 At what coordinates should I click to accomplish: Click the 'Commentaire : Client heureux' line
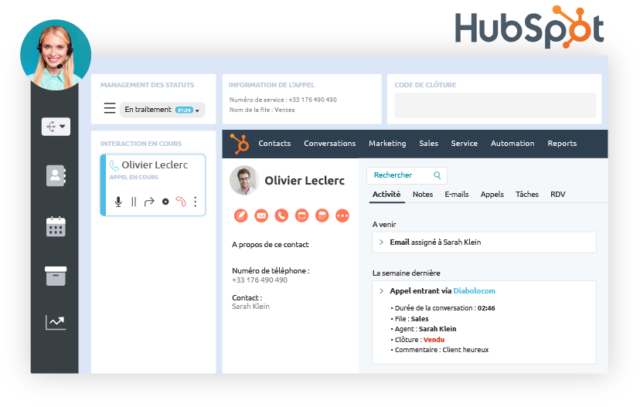(x=439, y=350)
